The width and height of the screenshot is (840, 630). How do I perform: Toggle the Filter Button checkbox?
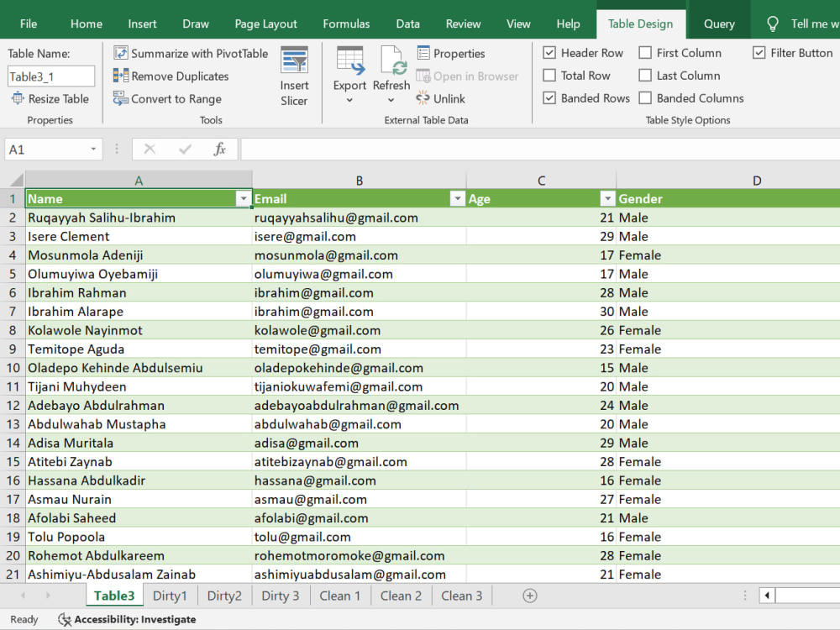click(759, 52)
